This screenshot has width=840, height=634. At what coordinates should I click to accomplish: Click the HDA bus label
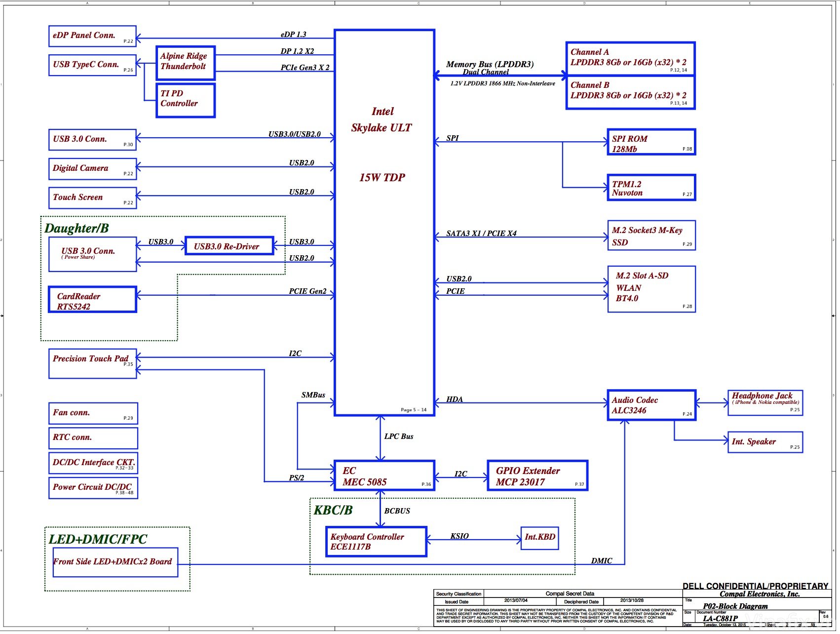(455, 399)
